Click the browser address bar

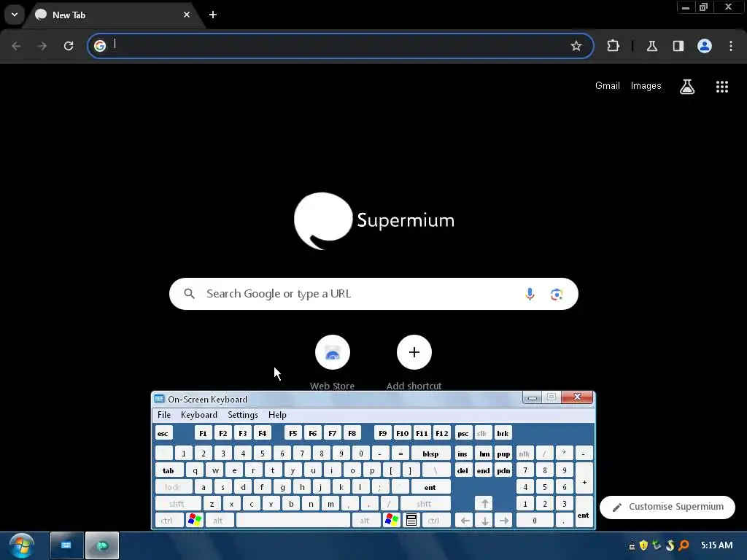340,46
